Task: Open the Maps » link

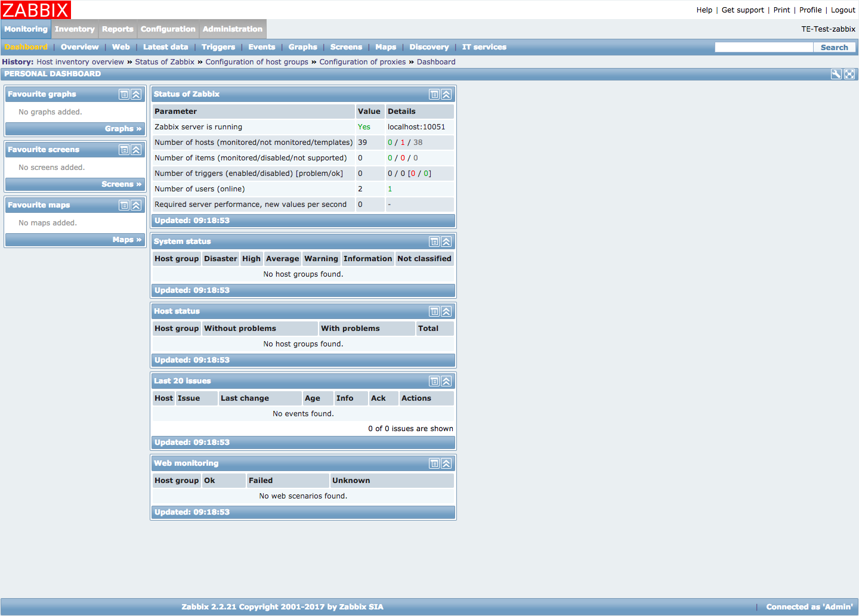Action: [127, 240]
